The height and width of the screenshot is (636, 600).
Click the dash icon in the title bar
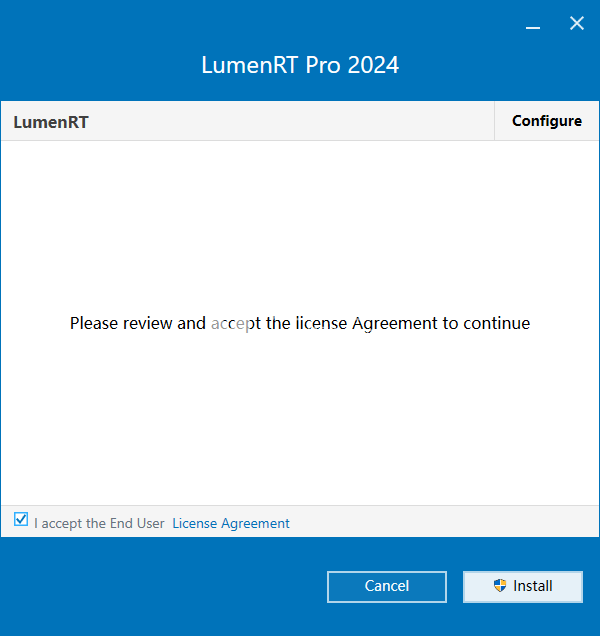tap(533, 28)
